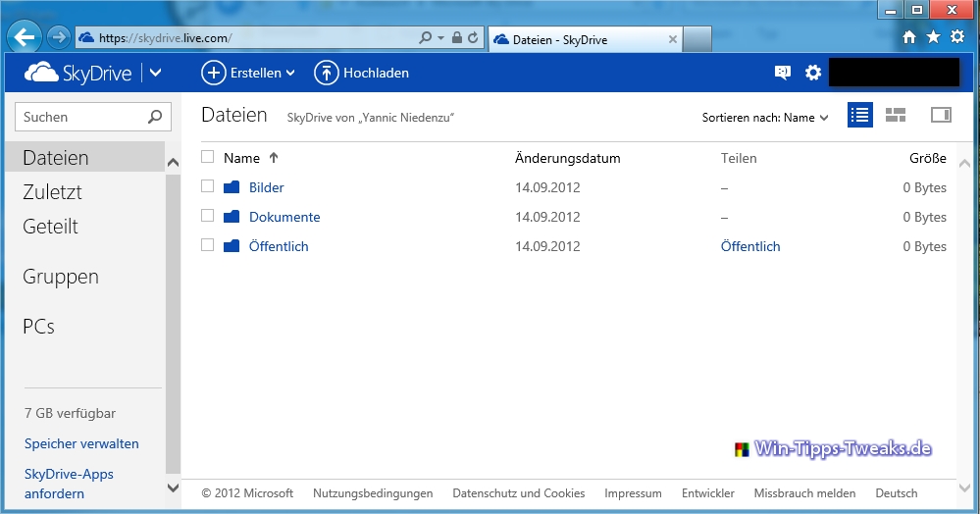Select Gruppen in the sidebar
Image resolution: width=980 pixels, height=514 pixels.
coord(61,277)
